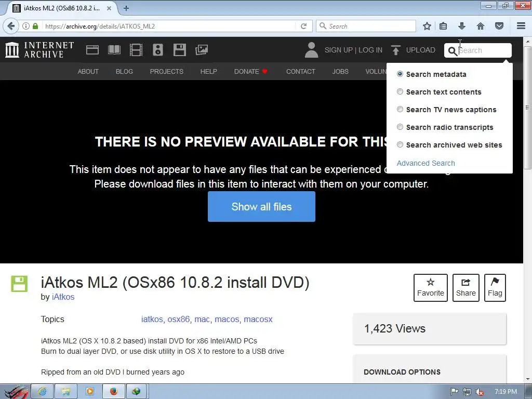Open the PROJECTS menu item
Image resolution: width=532 pixels, height=399 pixels.
tap(167, 71)
